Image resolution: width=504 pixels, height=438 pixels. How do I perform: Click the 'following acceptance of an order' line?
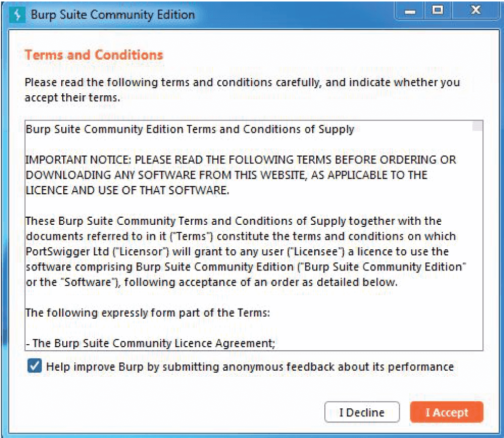pyautogui.click(x=211, y=282)
